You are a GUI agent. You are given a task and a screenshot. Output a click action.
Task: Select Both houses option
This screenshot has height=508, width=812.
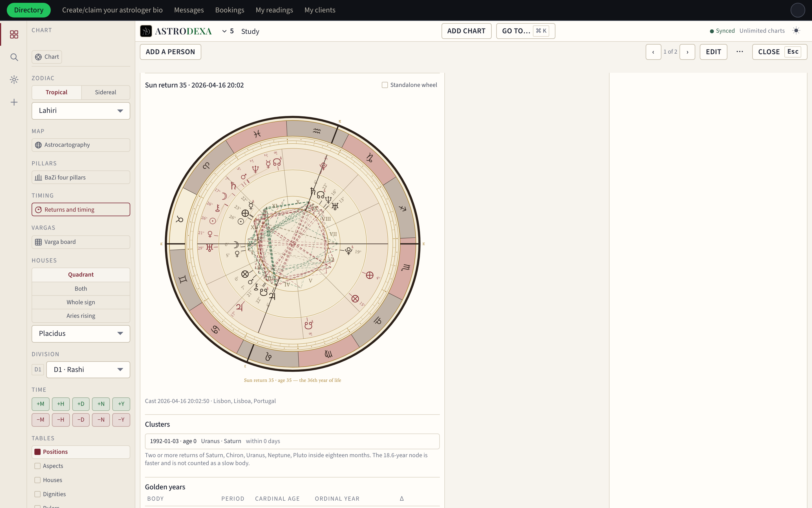tap(81, 289)
